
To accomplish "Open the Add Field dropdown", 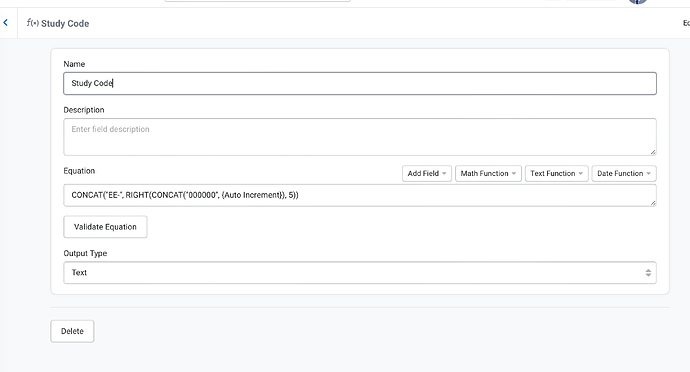I will coord(426,173).
